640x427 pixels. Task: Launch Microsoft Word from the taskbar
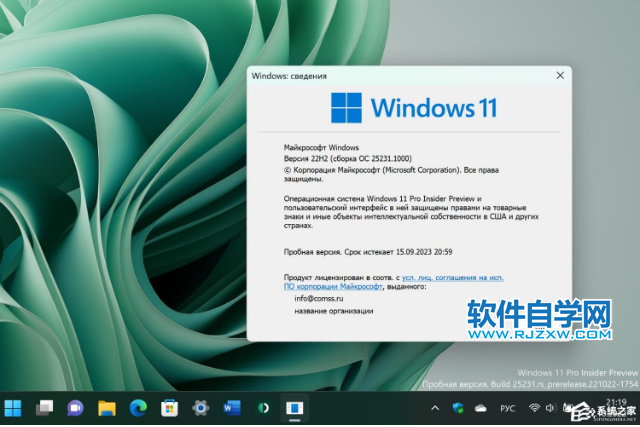coord(232,408)
